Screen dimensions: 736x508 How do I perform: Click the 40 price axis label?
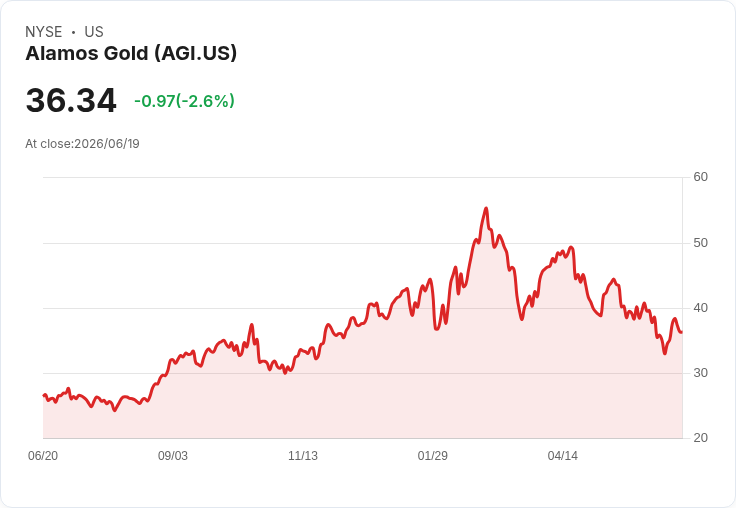700,308
